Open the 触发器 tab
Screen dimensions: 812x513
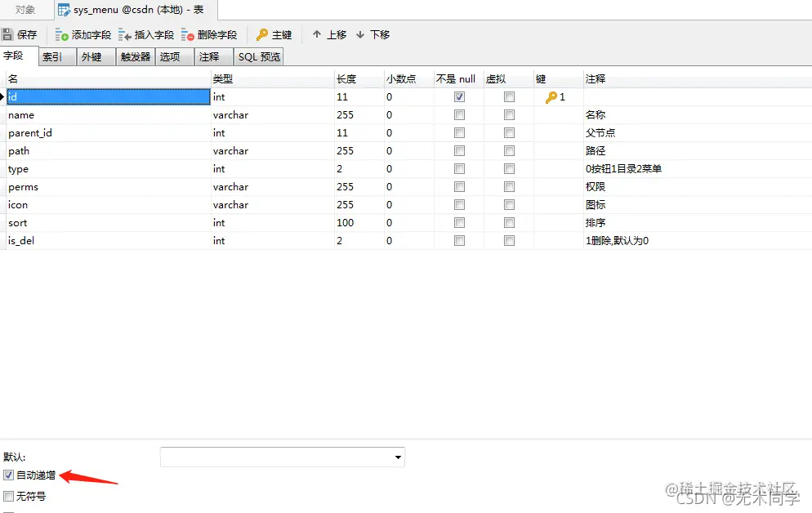[135, 57]
